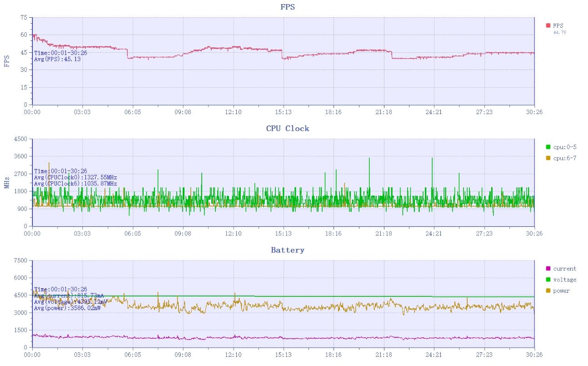Click 30:26 on the FPS chart time axis
The height and width of the screenshot is (366, 588).
pyautogui.click(x=534, y=112)
